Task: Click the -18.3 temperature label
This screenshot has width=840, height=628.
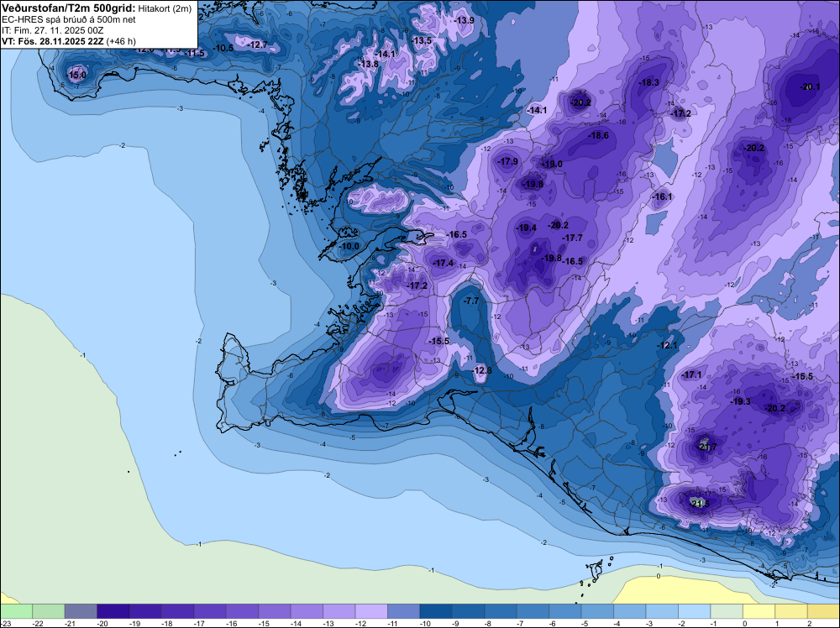Action: point(648,82)
